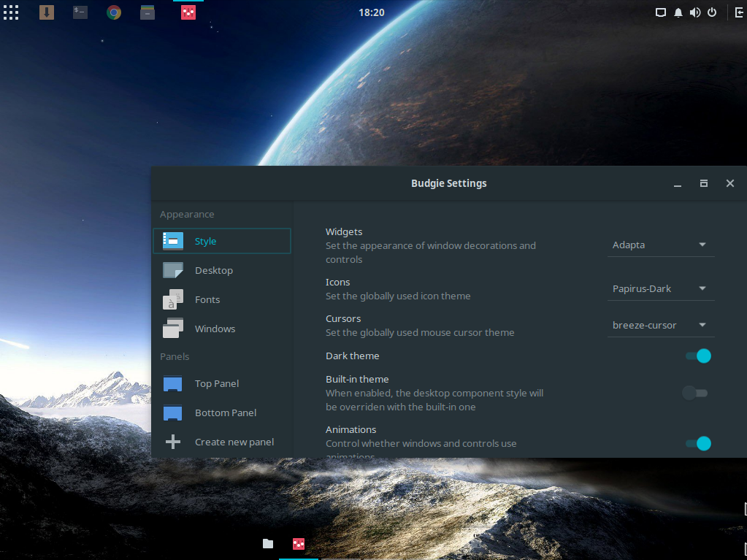Click the volume speaker icon
Screen dimensions: 747x560
(x=695, y=12)
